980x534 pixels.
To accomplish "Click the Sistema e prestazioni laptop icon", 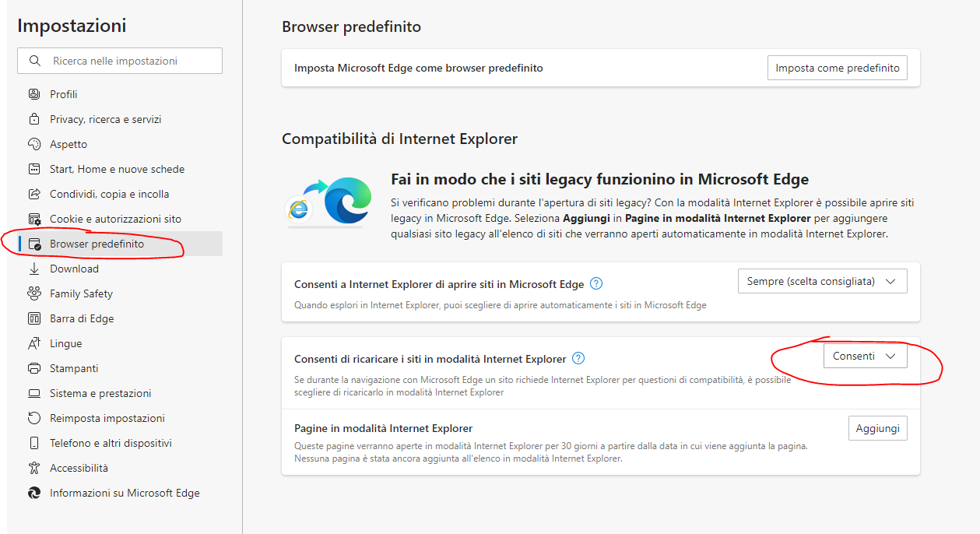I will coord(34,393).
